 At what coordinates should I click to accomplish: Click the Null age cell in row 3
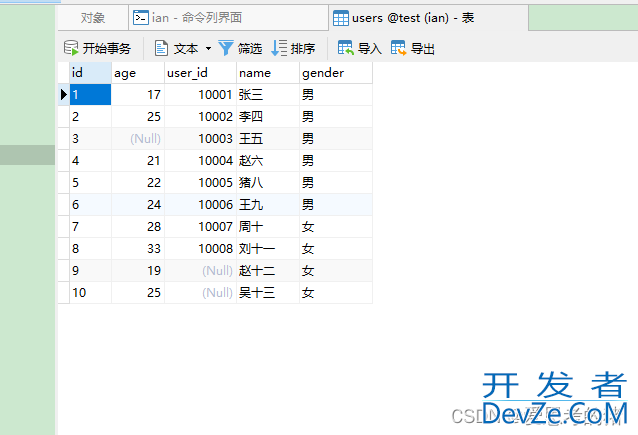pos(137,138)
